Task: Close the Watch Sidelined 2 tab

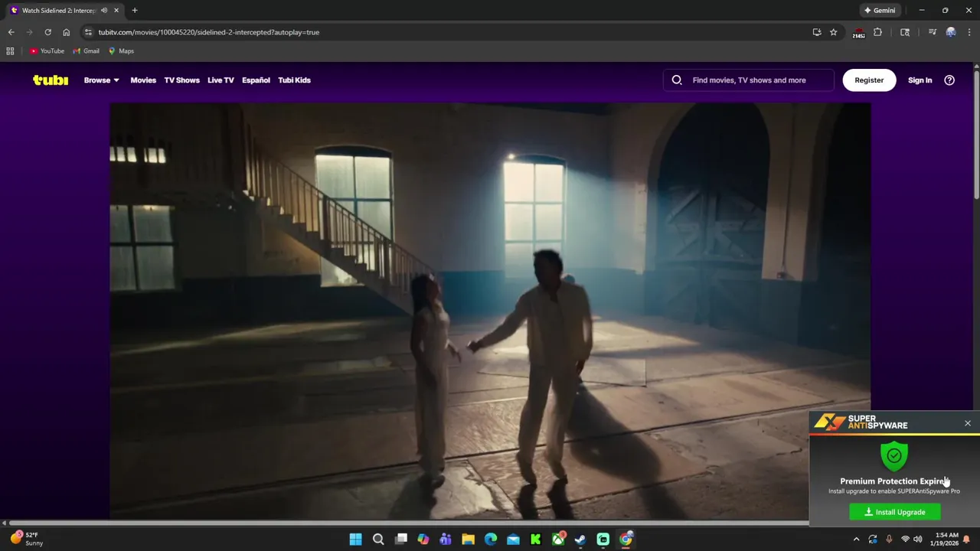Action: click(x=117, y=11)
